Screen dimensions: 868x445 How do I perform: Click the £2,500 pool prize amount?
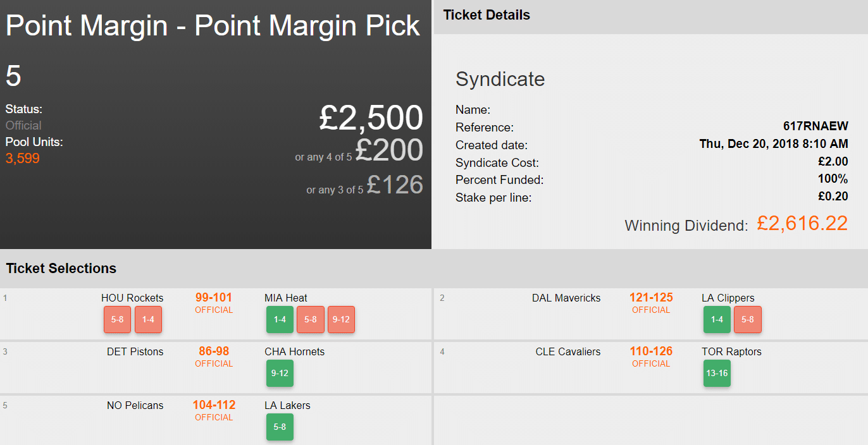[371, 118]
